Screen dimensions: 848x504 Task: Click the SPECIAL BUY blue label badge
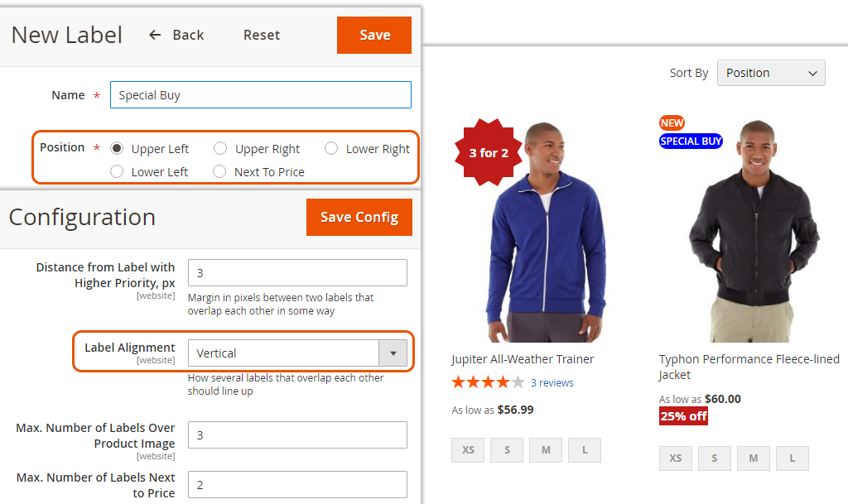(x=691, y=142)
